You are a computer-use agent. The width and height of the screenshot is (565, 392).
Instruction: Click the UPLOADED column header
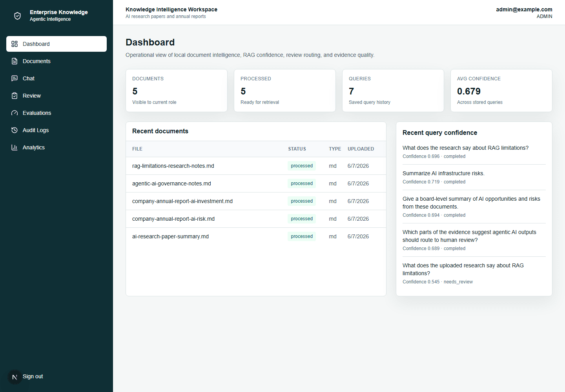pyautogui.click(x=361, y=149)
